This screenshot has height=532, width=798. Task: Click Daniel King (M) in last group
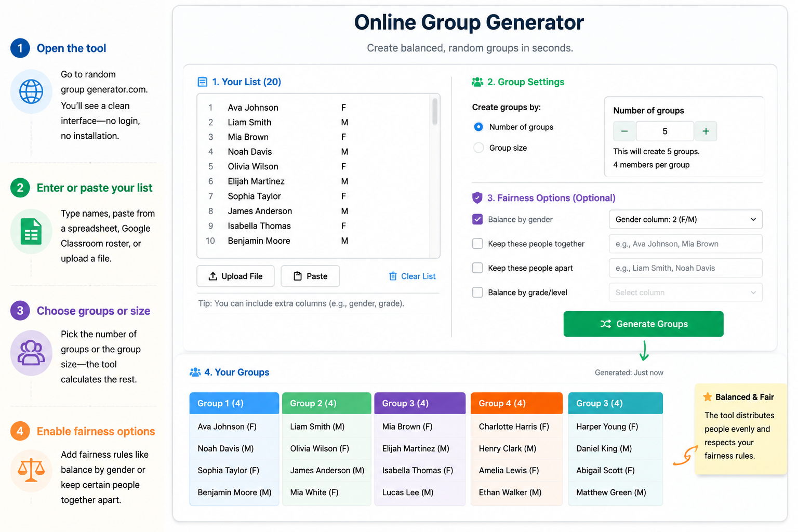click(x=604, y=448)
